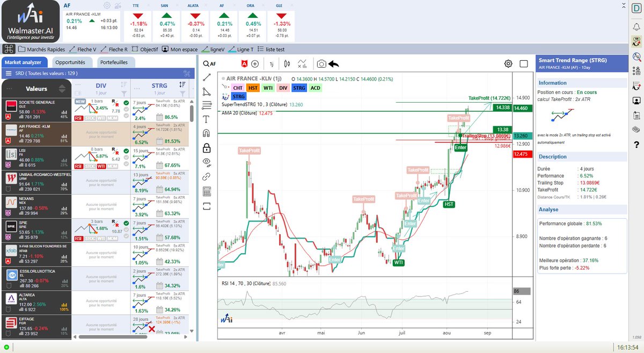This screenshot has width=644, height=353.
Task: Take a chart snapshot with camera icon
Action: [321, 63]
